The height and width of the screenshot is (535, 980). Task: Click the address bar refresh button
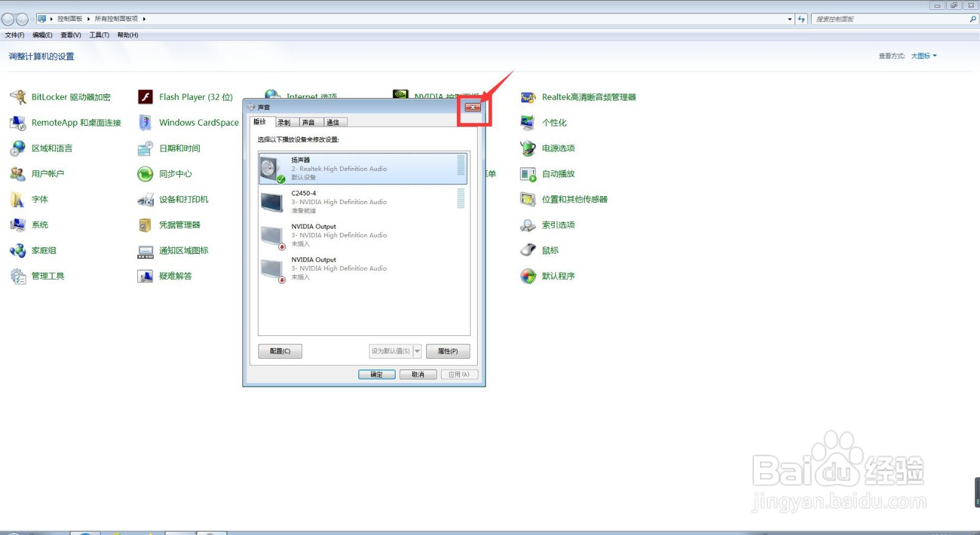801,19
